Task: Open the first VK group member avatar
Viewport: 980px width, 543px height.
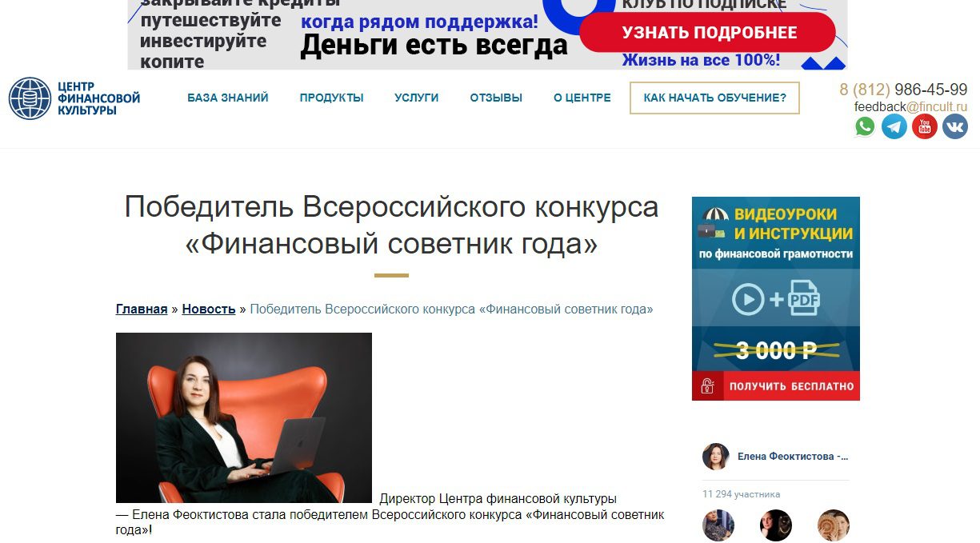Action: coord(718,525)
